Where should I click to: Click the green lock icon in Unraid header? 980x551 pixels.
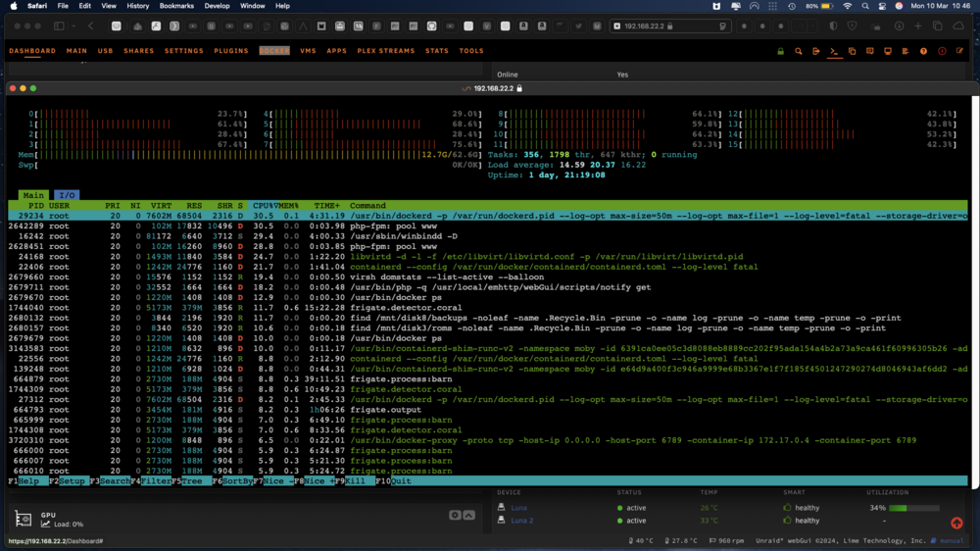(780, 51)
